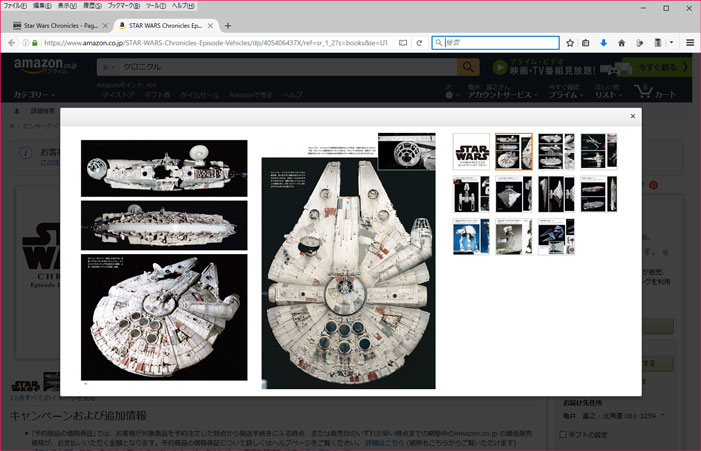The width and height of the screenshot is (701, 451).
Task: Close the STAR WARS Chronicles Ep... tab
Action: (x=210, y=26)
